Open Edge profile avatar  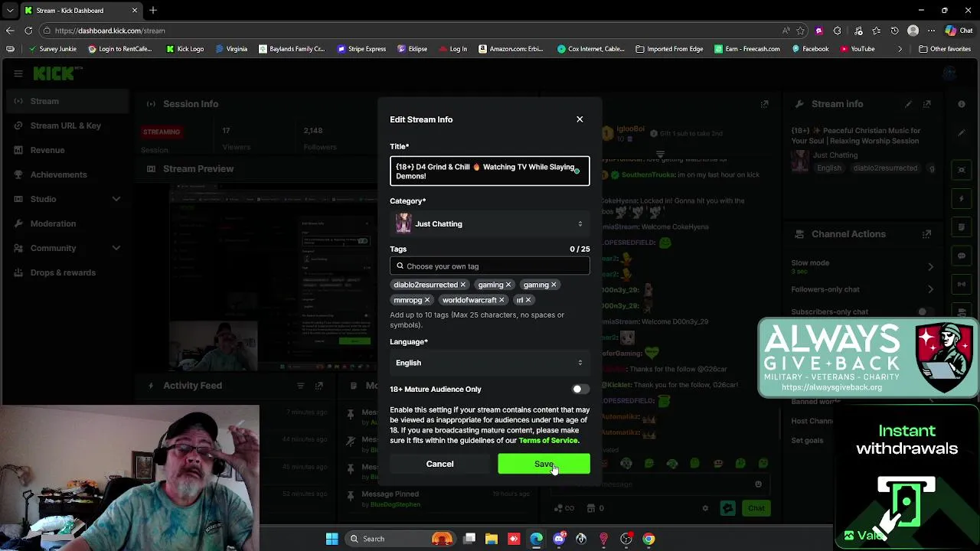(x=913, y=31)
